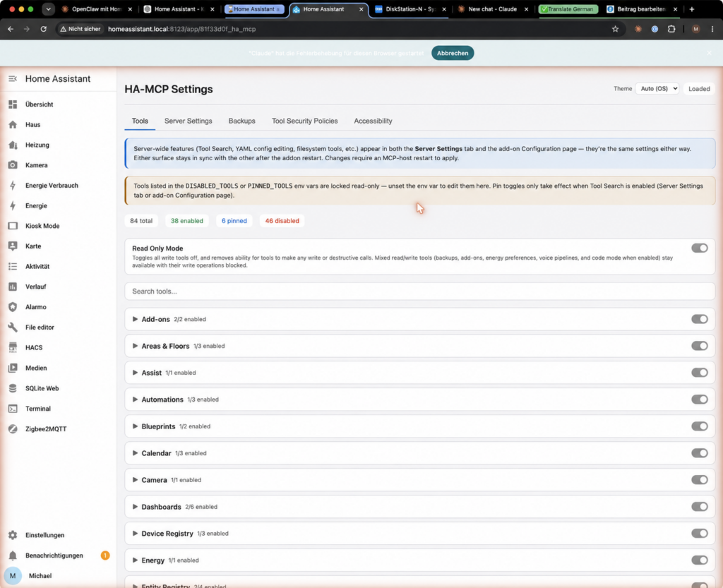This screenshot has height=588, width=723.
Task: Filter by 46 disabled badge
Action: pyautogui.click(x=282, y=221)
